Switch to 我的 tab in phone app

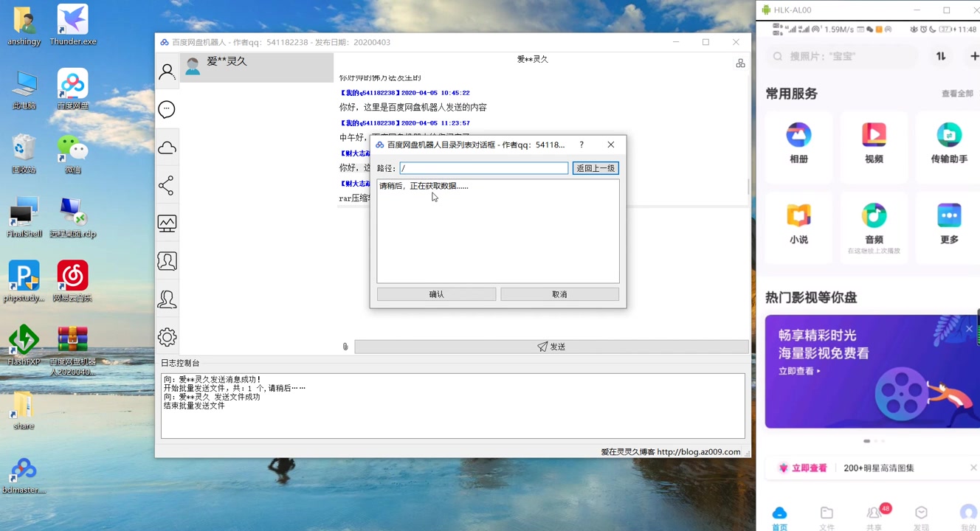[968, 518]
